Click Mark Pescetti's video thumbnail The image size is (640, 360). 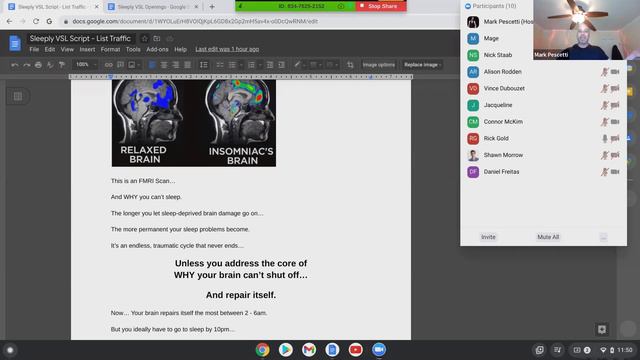(x=587, y=30)
